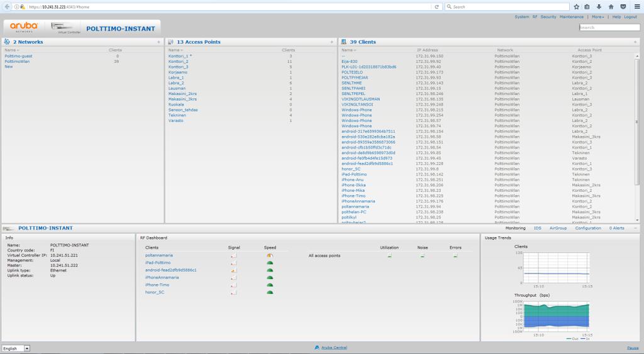Open the Polttimo-guest network
The width and height of the screenshot is (644, 354).
(18, 56)
